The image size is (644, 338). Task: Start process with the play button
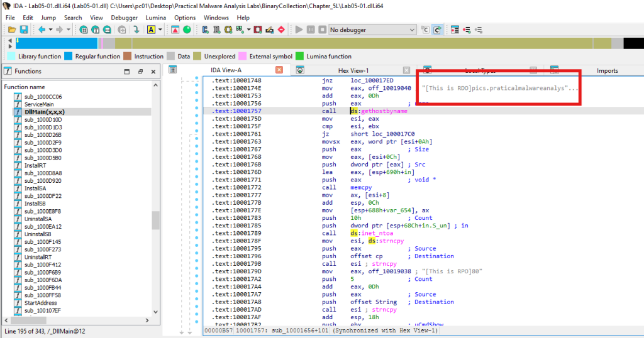(x=299, y=30)
